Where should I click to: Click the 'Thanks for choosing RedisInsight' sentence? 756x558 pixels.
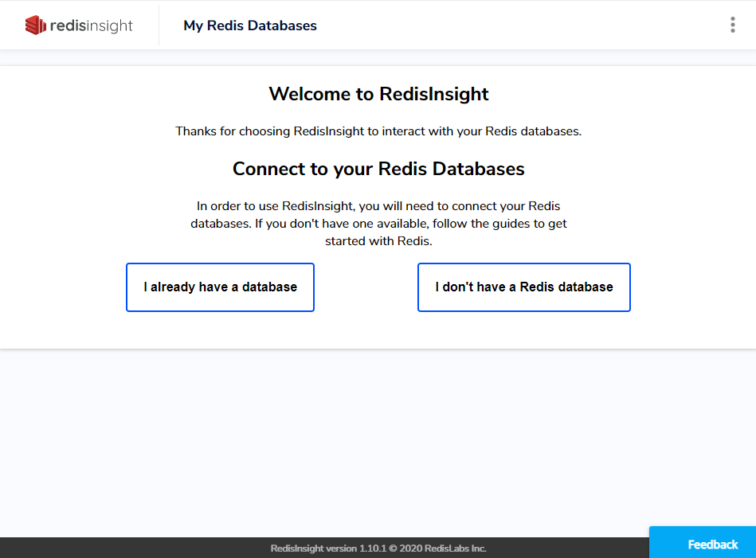[378, 131]
